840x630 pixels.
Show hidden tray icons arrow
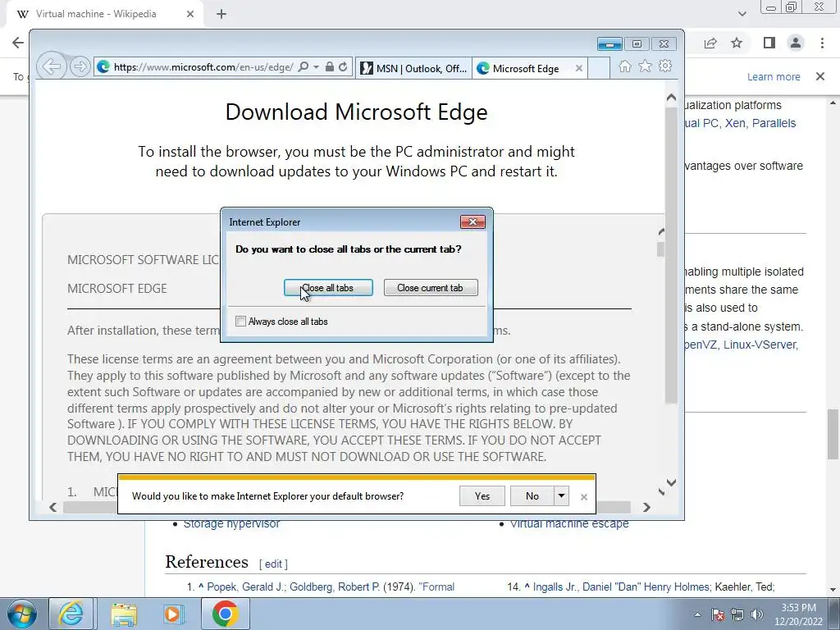(697, 614)
